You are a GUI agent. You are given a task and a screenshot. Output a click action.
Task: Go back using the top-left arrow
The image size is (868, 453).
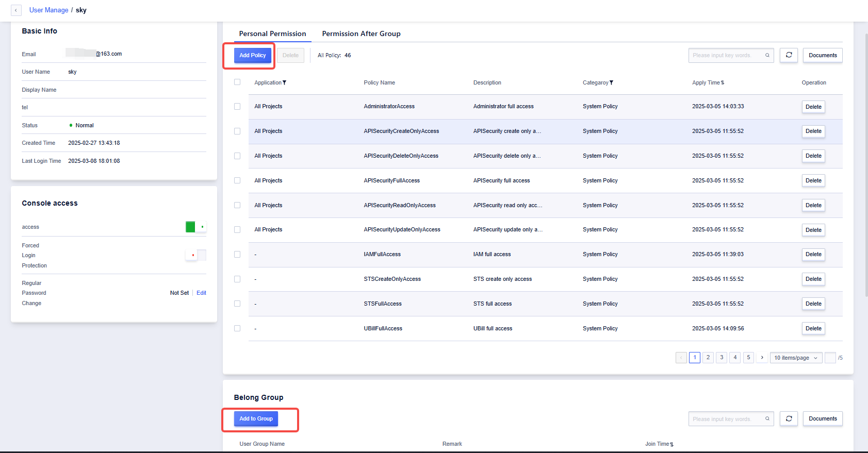click(16, 10)
